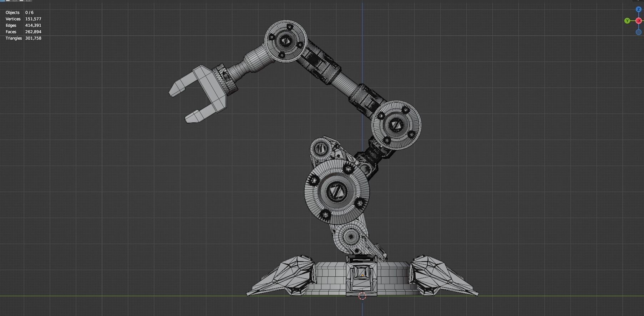Click the 3D cursor below the robot base
Screen dimensions: 644x316
click(362, 296)
